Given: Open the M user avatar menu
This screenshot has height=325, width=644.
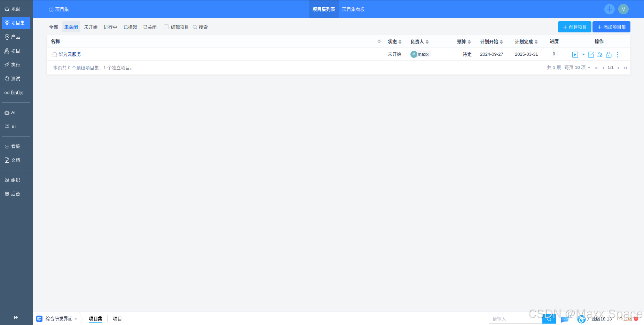Looking at the screenshot, I should click(x=623, y=9).
